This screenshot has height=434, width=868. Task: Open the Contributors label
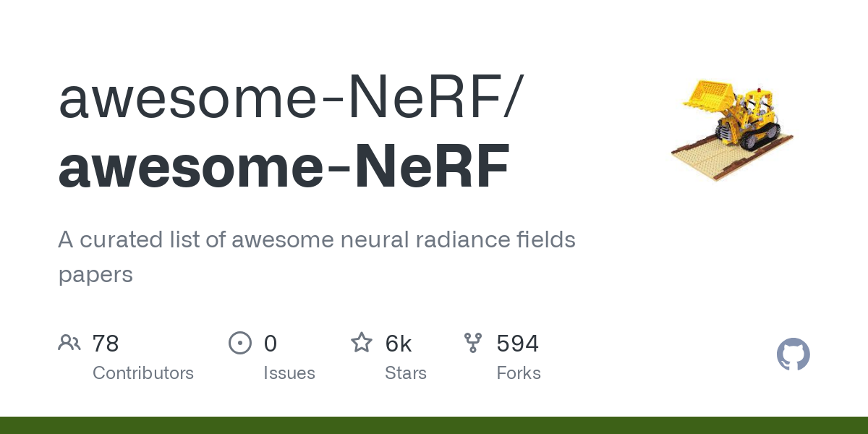pyautogui.click(x=143, y=373)
